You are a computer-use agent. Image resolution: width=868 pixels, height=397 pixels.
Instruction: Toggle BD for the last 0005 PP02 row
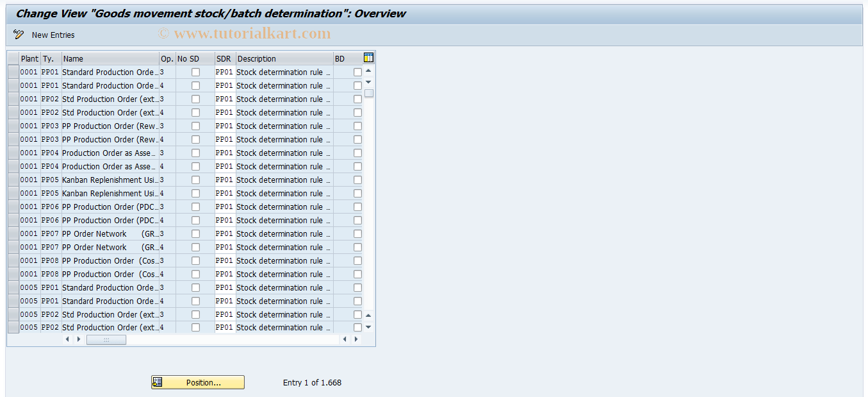tap(357, 327)
